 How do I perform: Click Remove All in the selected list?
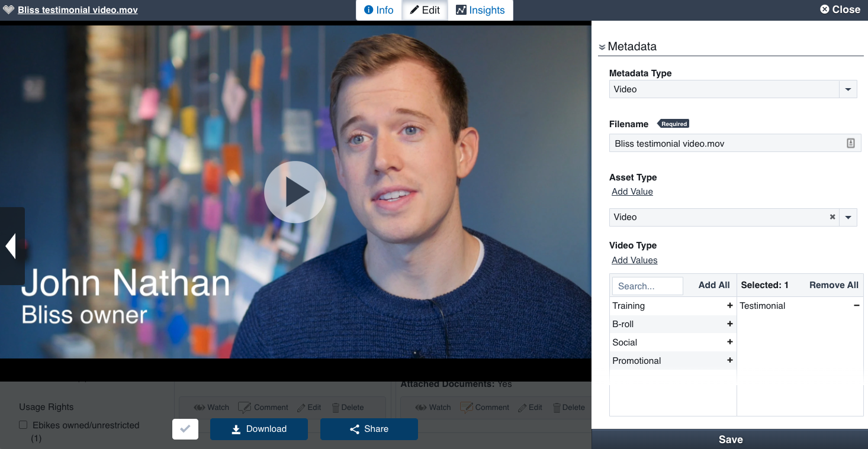pyautogui.click(x=834, y=285)
